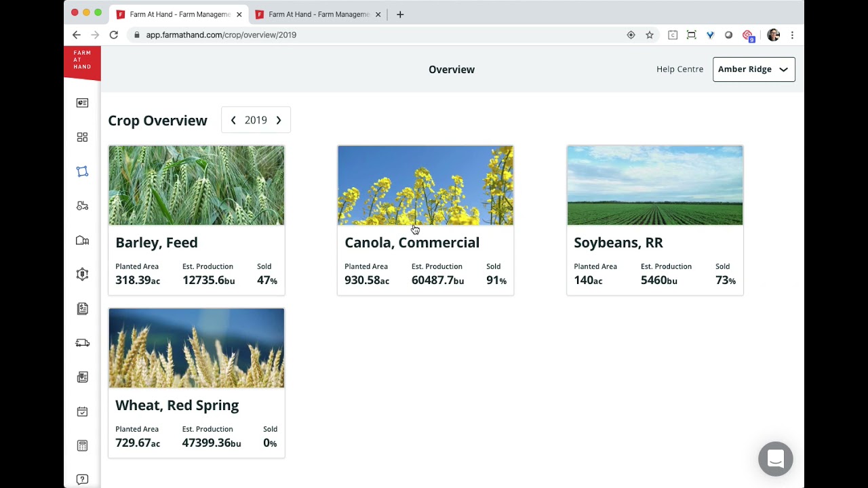Open the storage bins icon in sidebar
Screen dimensions: 868x488
coord(82,241)
